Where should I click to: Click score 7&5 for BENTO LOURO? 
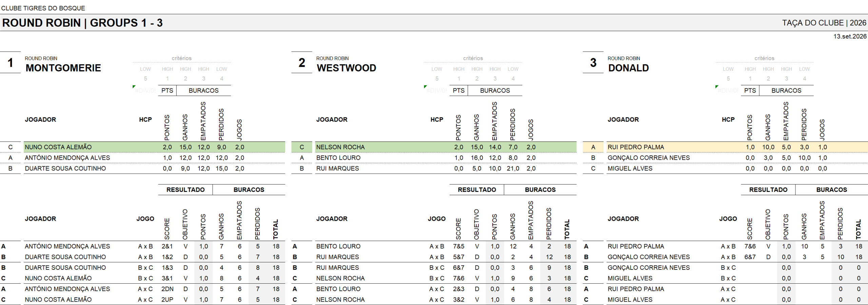458,246
